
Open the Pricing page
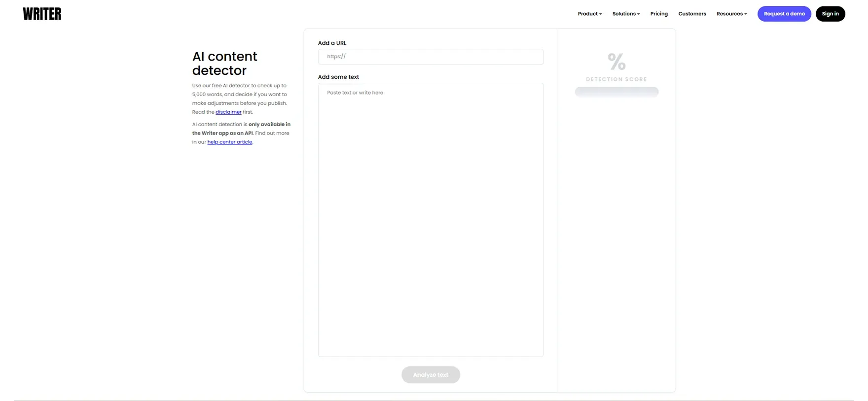pos(659,14)
